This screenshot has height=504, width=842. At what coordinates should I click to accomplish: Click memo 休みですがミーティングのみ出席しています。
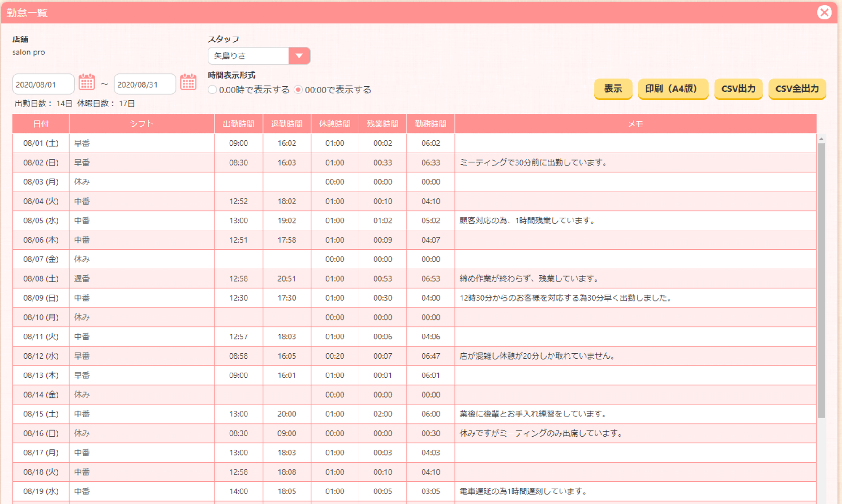point(541,433)
